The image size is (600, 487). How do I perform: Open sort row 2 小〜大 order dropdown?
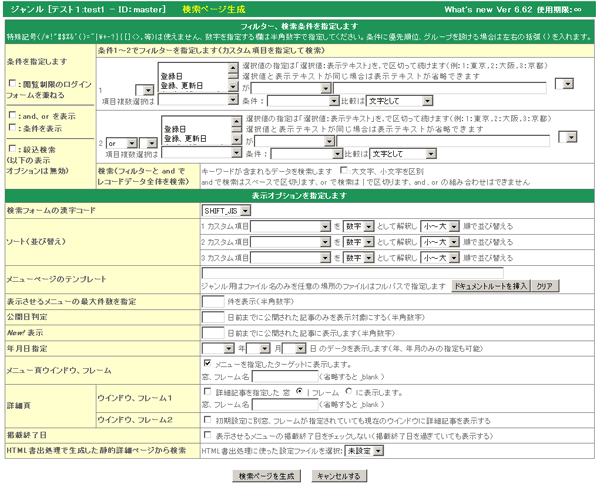pos(440,242)
